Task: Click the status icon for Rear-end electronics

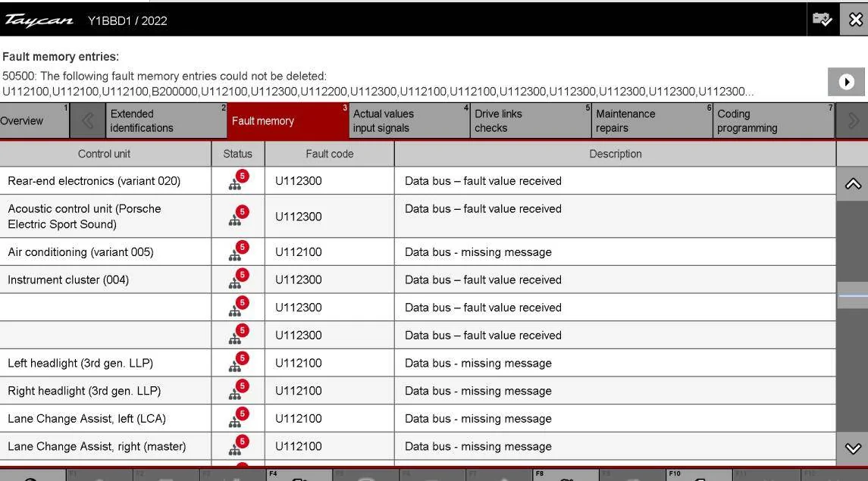Action: 238,180
